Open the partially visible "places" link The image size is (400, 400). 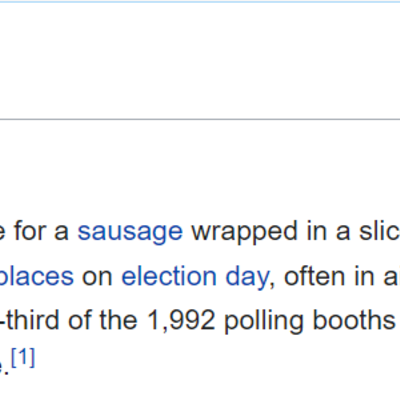(37, 277)
